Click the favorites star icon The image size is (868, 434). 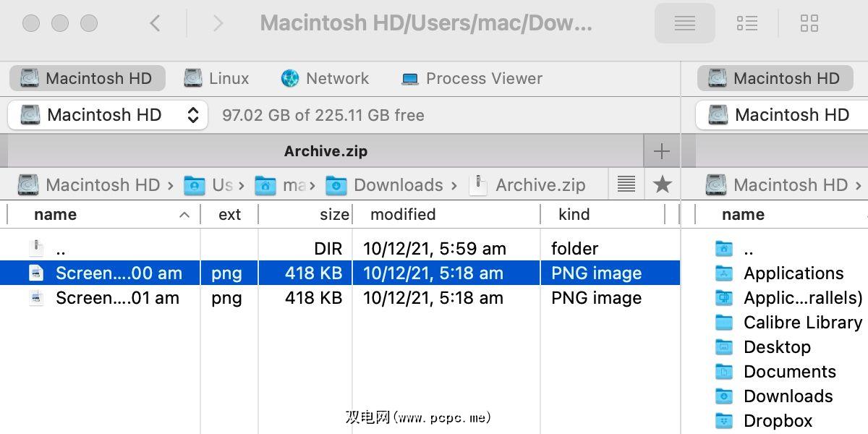click(x=662, y=184)
